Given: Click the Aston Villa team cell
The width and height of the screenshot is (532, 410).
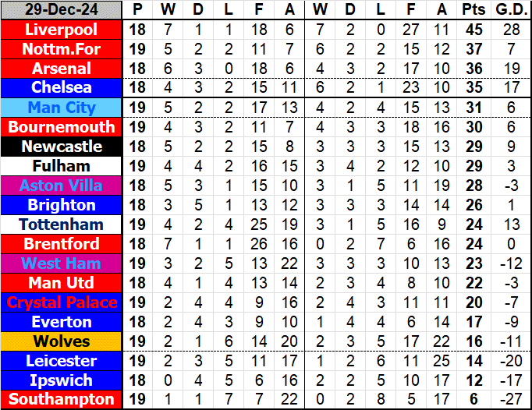Looking at the screenshot, I should pyautogui.click(x=62, y=186).
